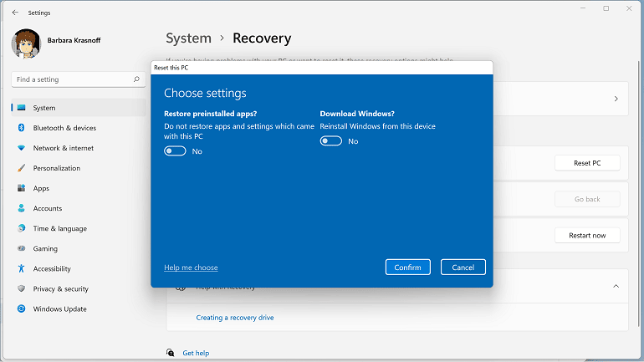This screenshot has width=644, height=362.
Task: Click the Privacy shield icon
Action: coord(22,288)
